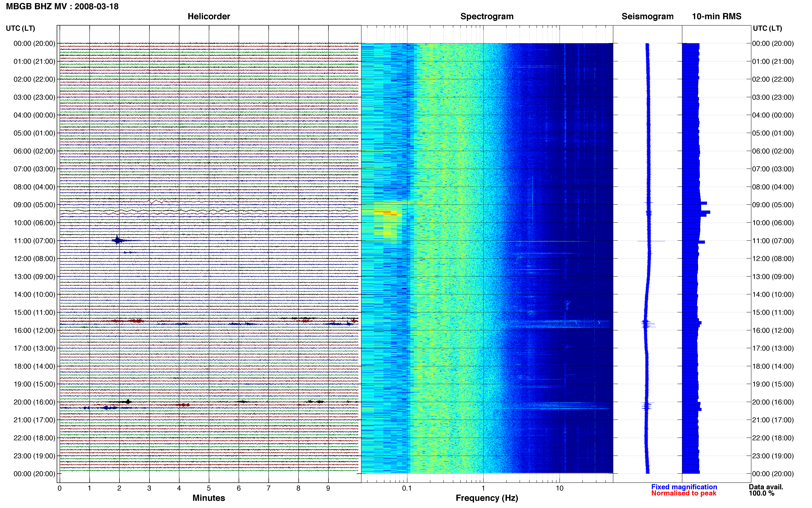Click the '04:00 (00:00)' label right of the RMS panel

click(x=773, y=115)
